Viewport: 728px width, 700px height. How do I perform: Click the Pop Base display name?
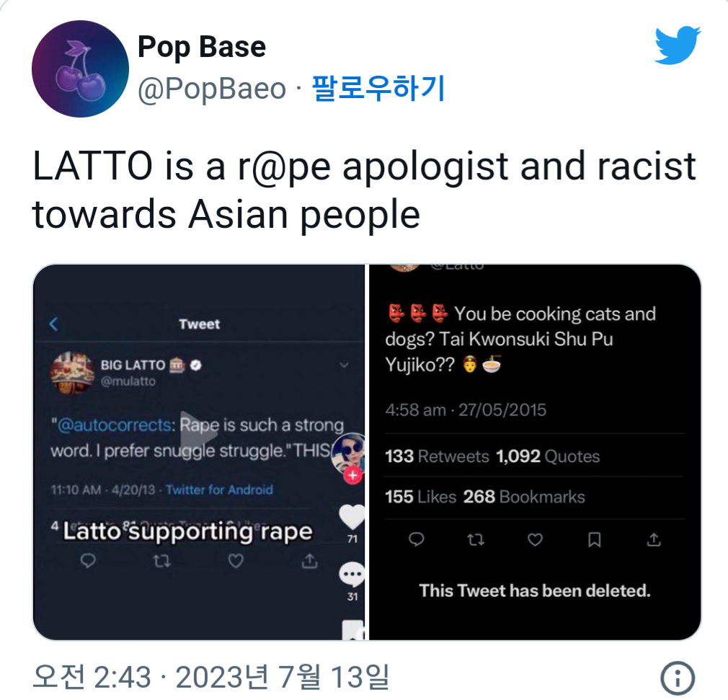[x=202, y=47]
